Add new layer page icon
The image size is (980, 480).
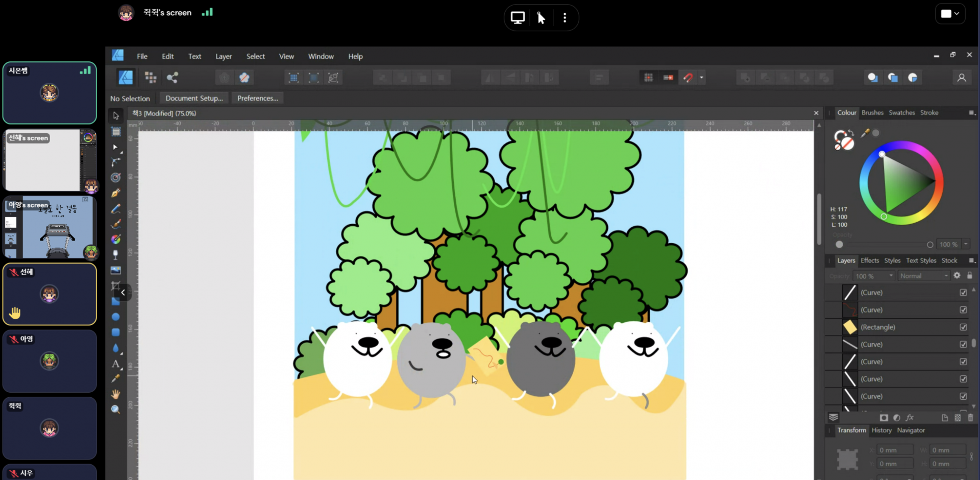coord(945,417)
